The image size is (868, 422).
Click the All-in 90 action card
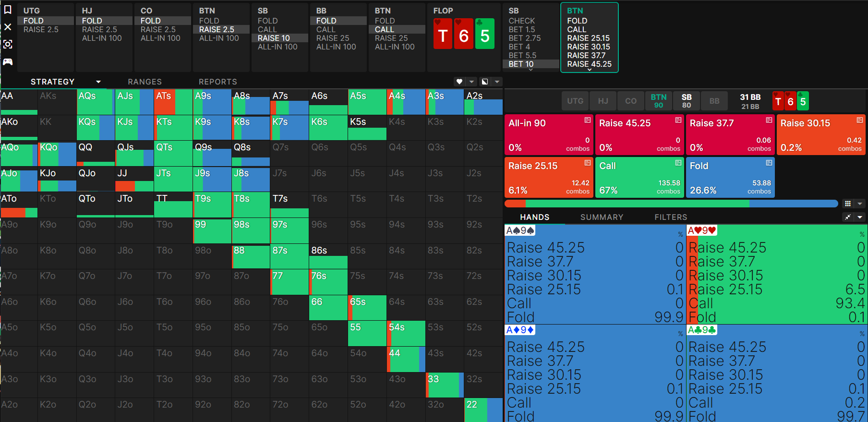(x=549, y=134)
